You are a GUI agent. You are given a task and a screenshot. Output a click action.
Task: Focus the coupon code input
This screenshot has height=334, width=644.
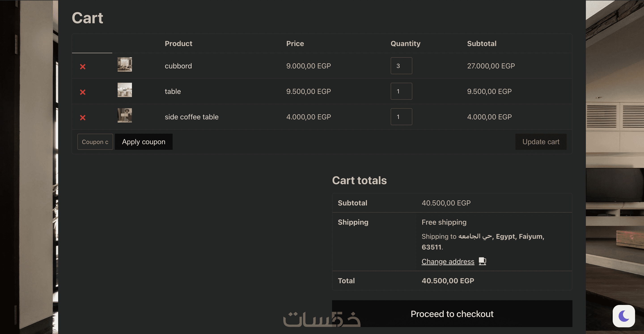coord(95,142)
